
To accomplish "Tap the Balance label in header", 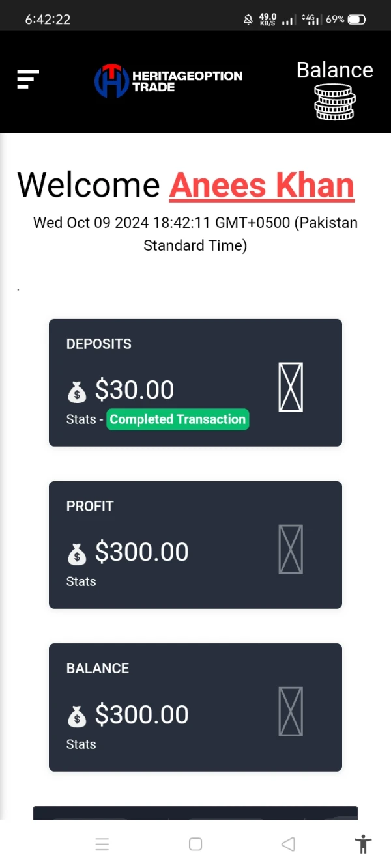I will point(335,70).
